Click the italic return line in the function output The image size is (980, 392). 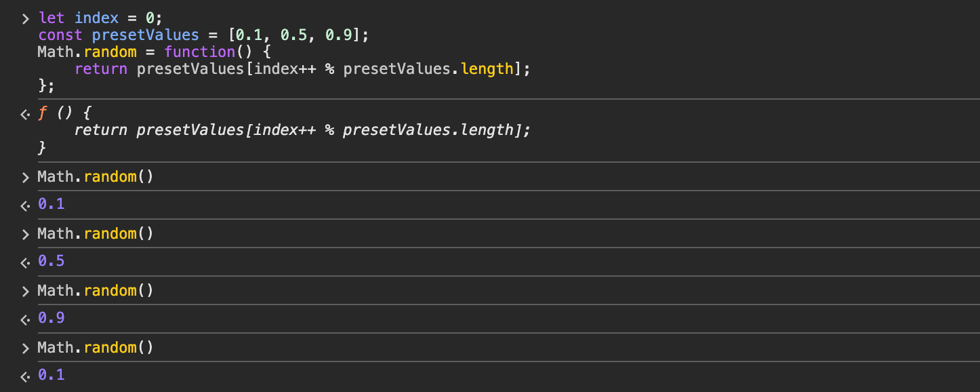pos(302,130)
